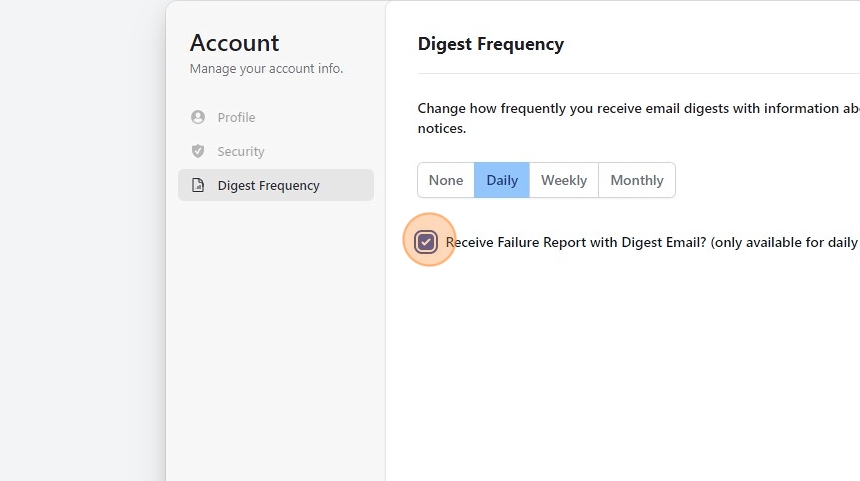Click the Digest Frequency page title
The width and height of the screenshot is (860, 481).
tap(490, 44)
